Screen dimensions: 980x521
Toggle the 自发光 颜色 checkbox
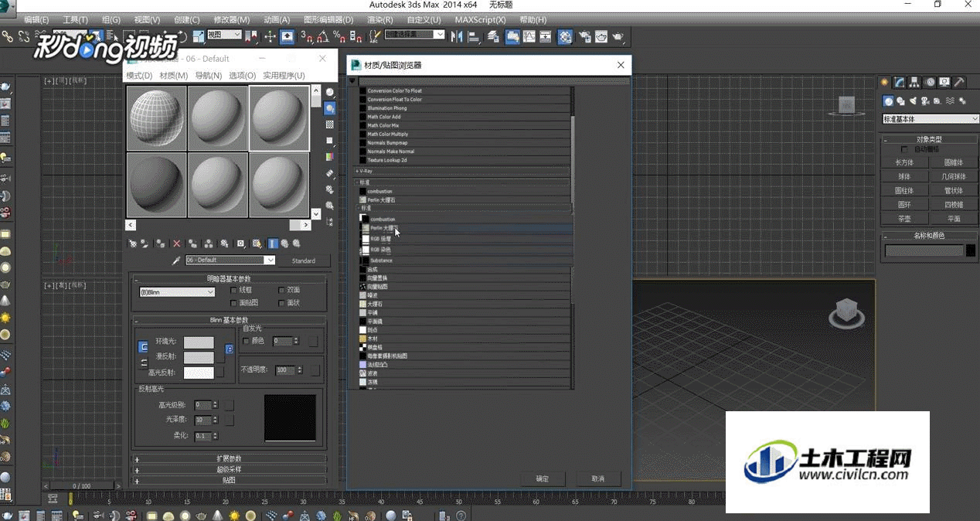click(x=247, y=341)
